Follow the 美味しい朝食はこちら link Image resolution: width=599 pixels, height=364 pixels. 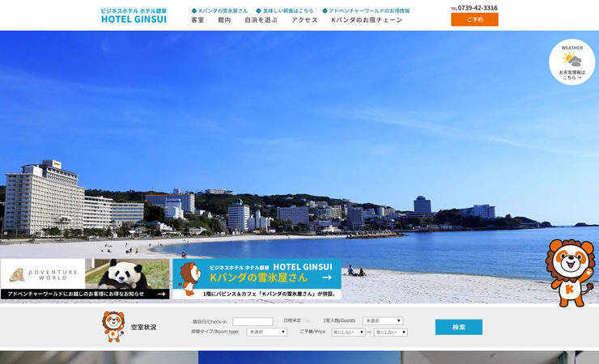pos(285,11)
